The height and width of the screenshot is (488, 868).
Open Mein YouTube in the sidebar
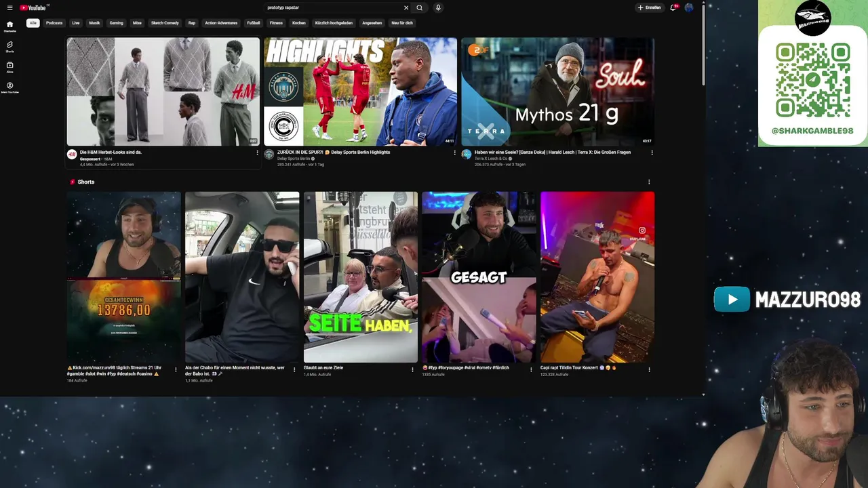coord(9,87)
